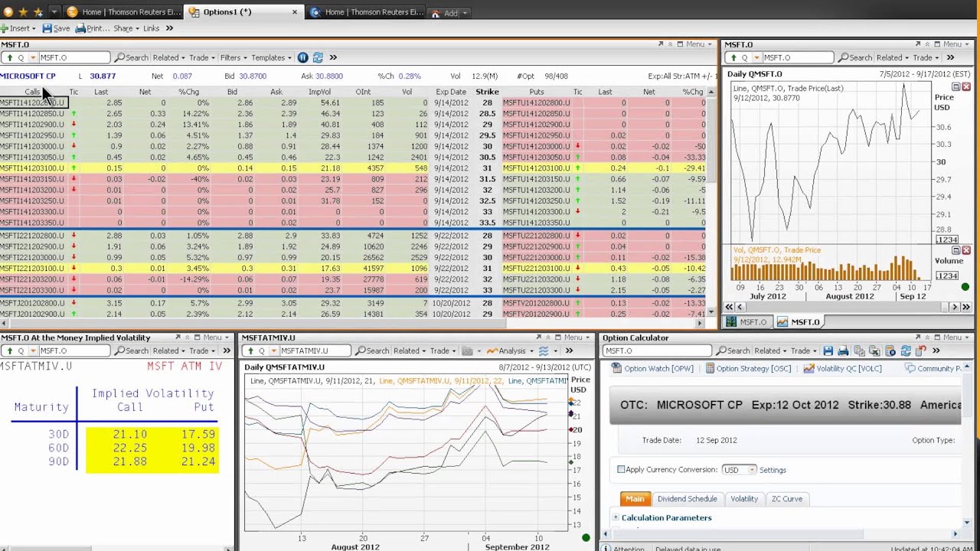This screenshot has height=551, width=980.
Task: Close the price line chart legend box
Action: point(966,86)
